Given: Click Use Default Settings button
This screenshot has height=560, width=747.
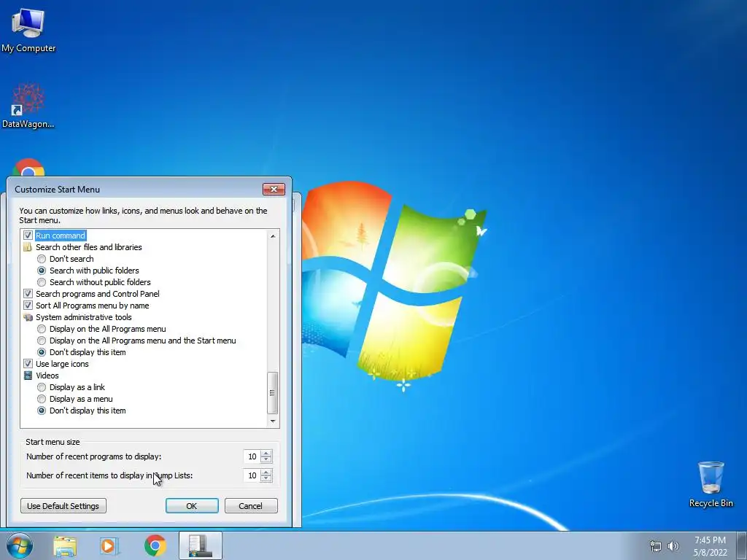Looking at the screenshot, I should (63, 506).
